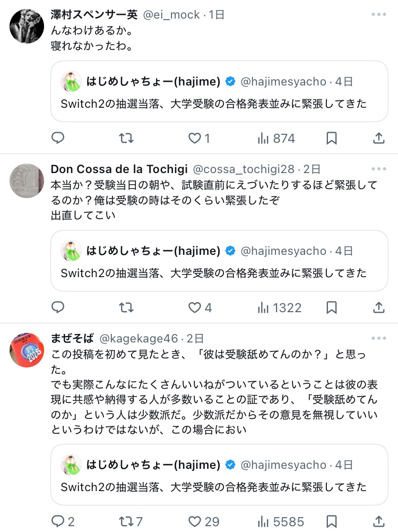View analytics showing 1322 views
Image resolution: width=398 pixels, height=532 pixels.
279,308
